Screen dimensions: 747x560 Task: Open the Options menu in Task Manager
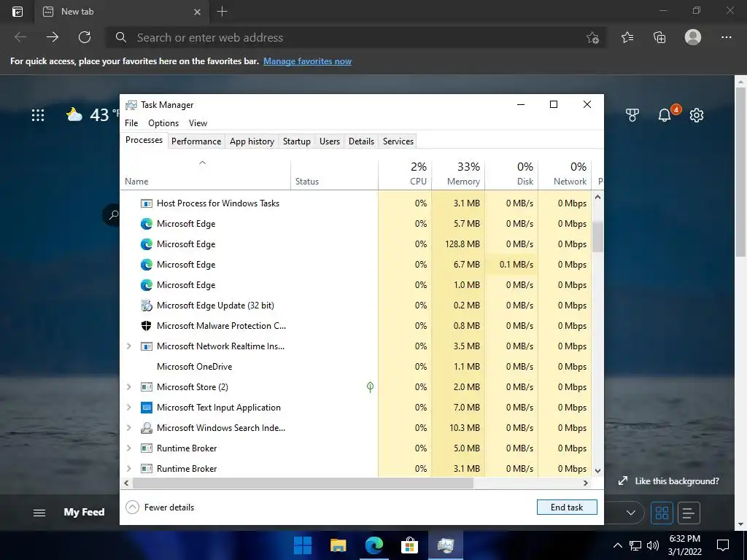(163, 122)
